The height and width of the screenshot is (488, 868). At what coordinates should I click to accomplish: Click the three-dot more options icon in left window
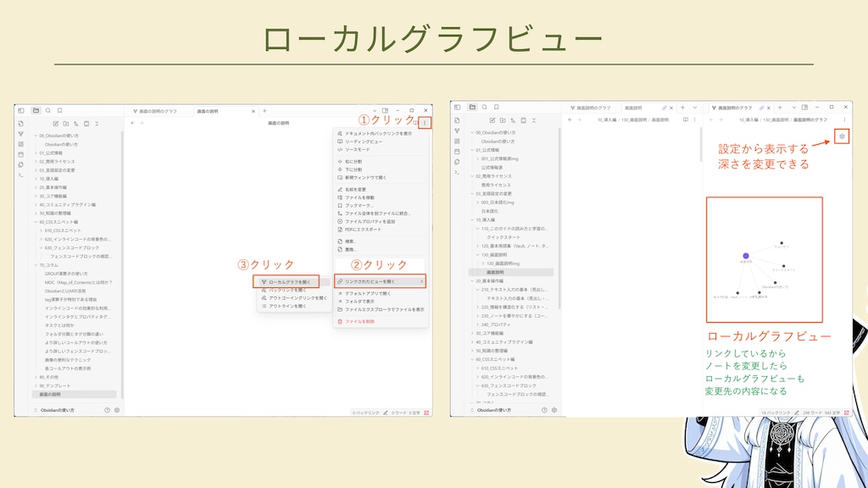pyautogui.click(x=425, y=123)
